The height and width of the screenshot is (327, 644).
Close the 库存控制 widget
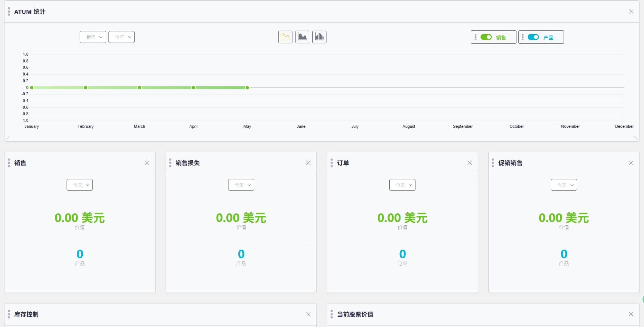(x=308, y=314)
